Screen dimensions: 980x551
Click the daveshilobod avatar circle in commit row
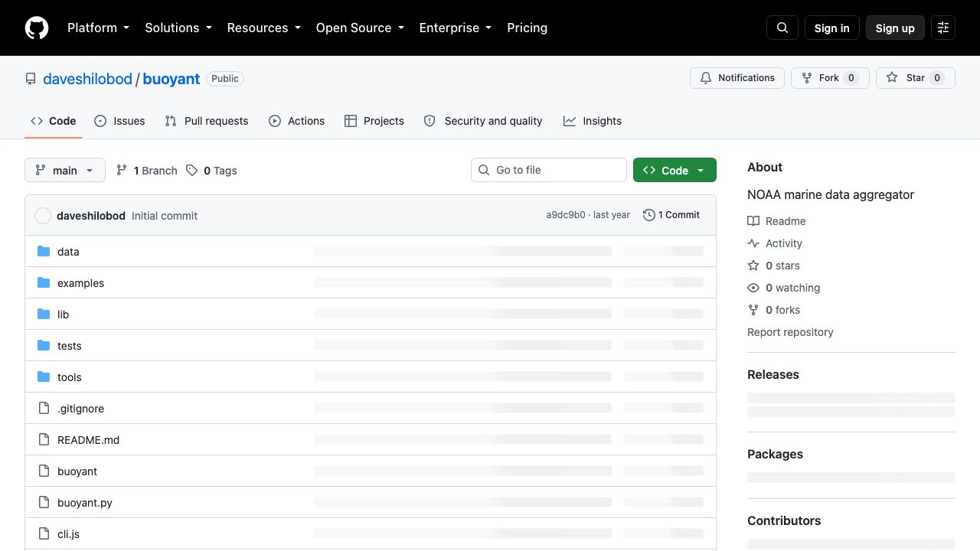43,216
